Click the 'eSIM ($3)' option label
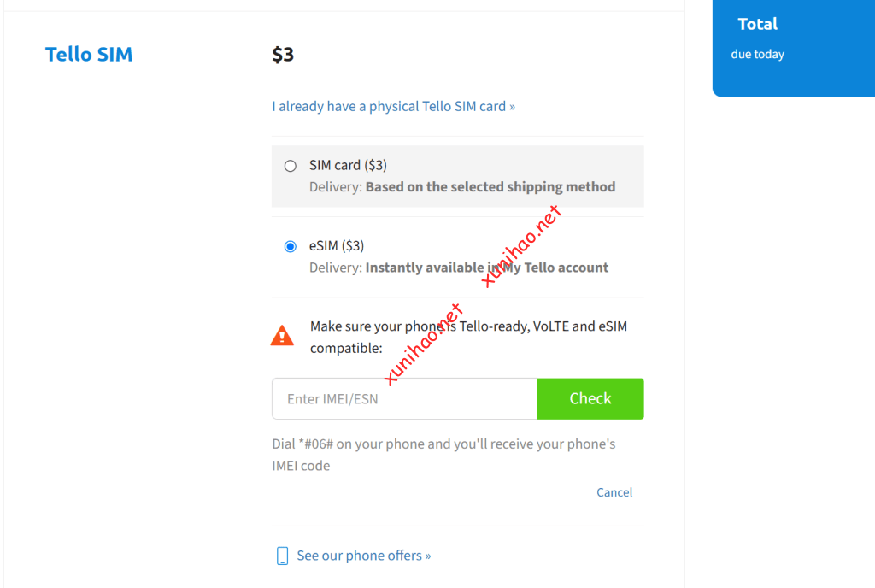The image size is (875, 588). point(337,246)
